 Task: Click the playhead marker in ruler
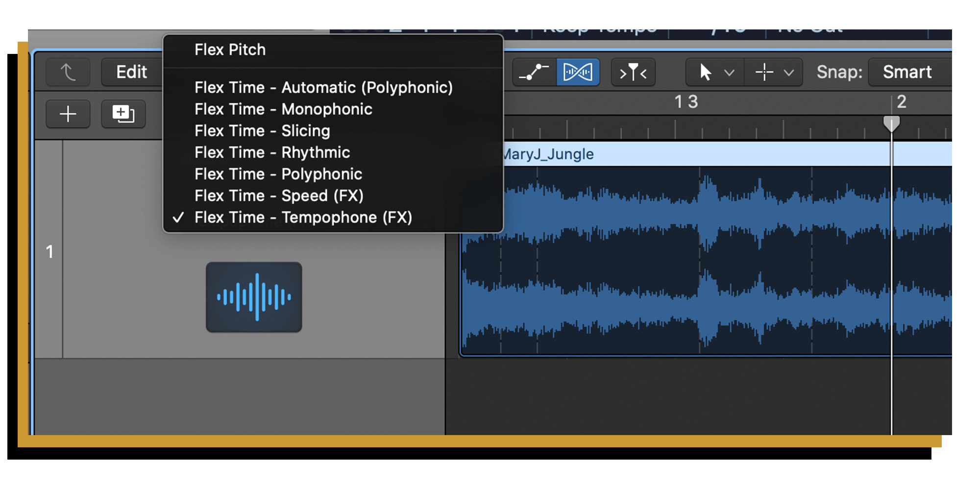click(891, 123)
